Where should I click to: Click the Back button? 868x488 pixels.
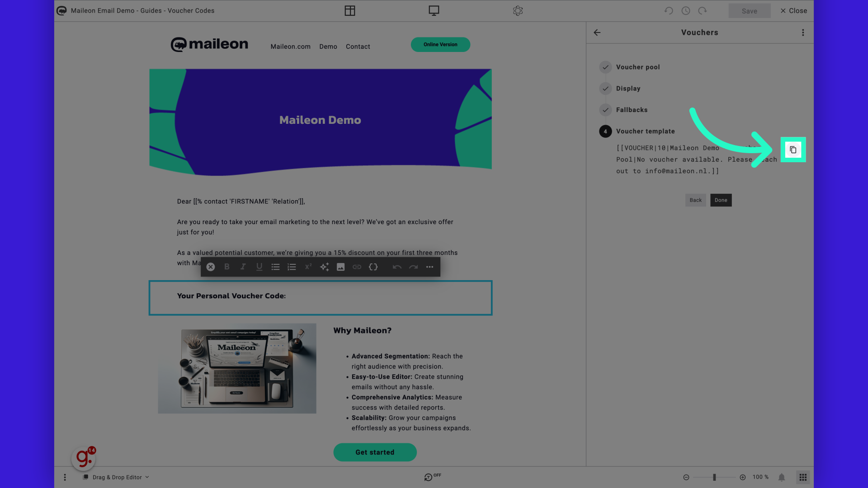tap(696, 200)
